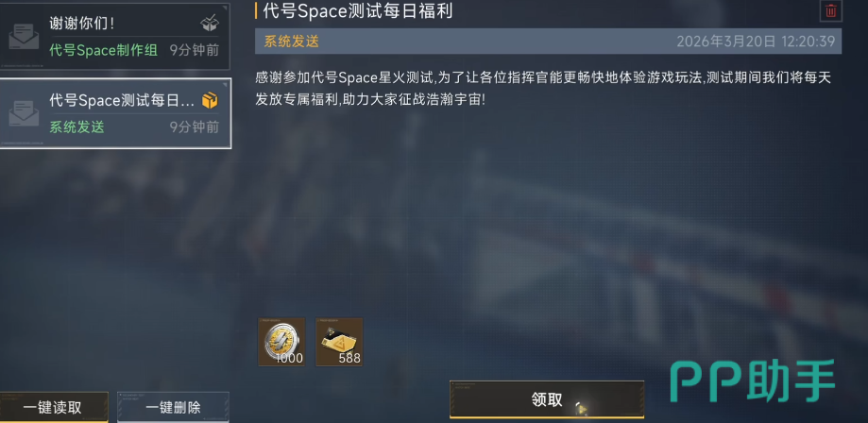
Task: Open the 谢谢你们! mail entry
Action: pyautogui.click(x=114, y=36)
